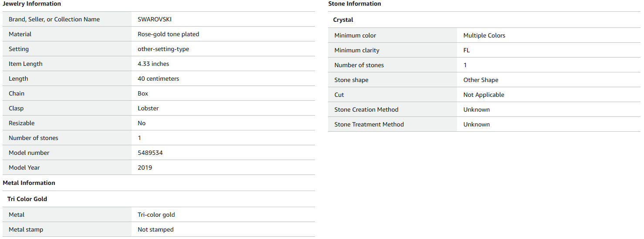Click the Metal Information section heading
Viewport: 644px width, 239px height.
pyautogui.click(x=29, y=183)
